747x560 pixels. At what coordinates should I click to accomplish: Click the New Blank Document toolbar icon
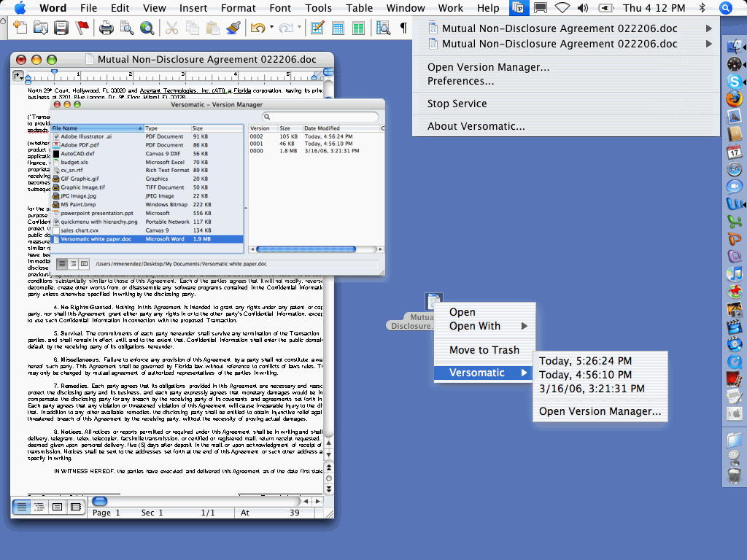20,28
